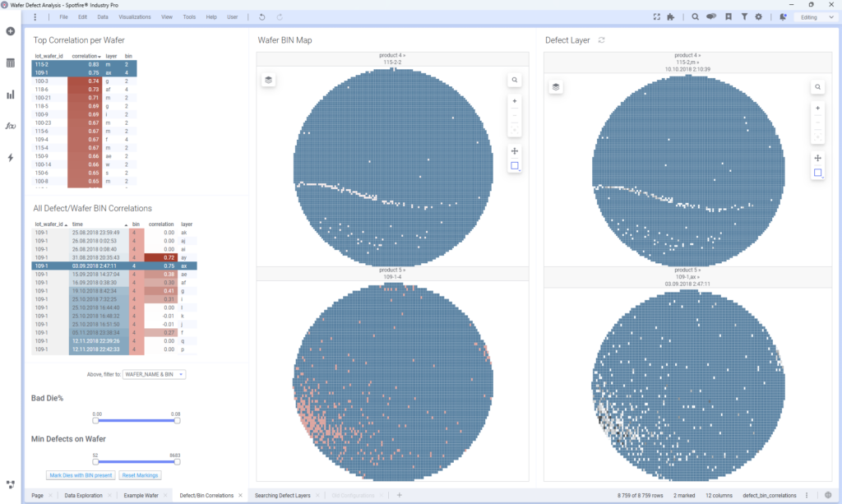The image size is (842, 504).
Task: Click Mark Dies with BIN present button
Action: click(x=82, y=475)
